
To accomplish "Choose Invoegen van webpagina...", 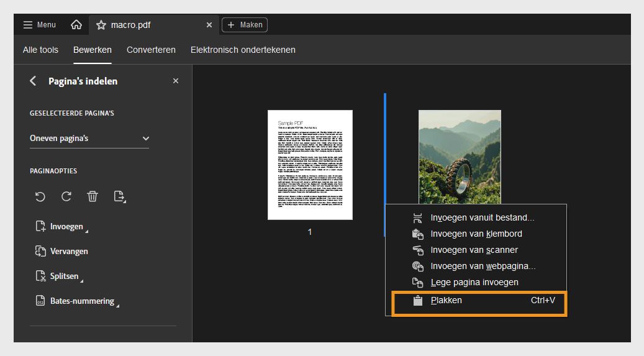I will (476, 266).
